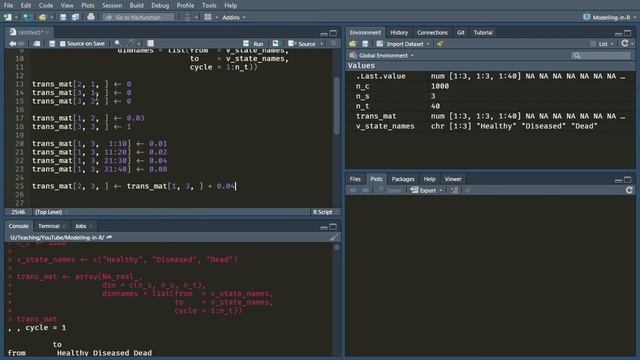Open the Session menu

tap(112, 5)
